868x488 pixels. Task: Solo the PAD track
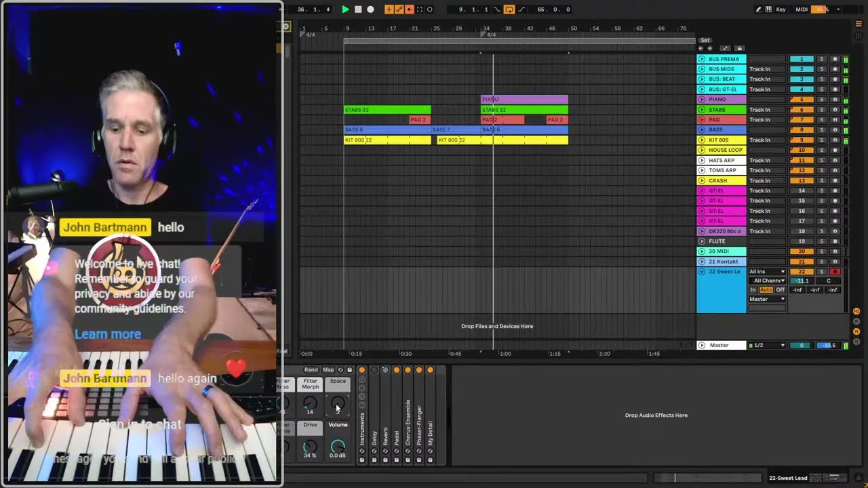click(x=822, y=120)
